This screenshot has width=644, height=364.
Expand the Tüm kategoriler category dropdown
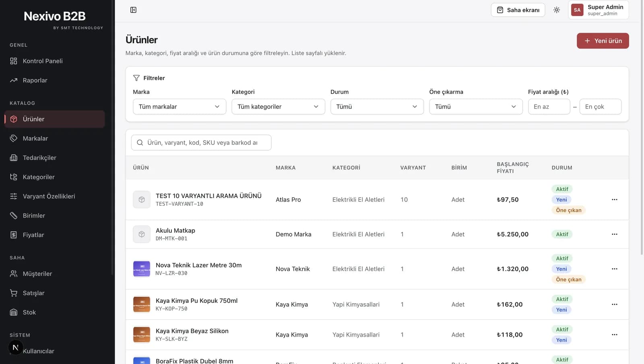[x=278, y=107]
